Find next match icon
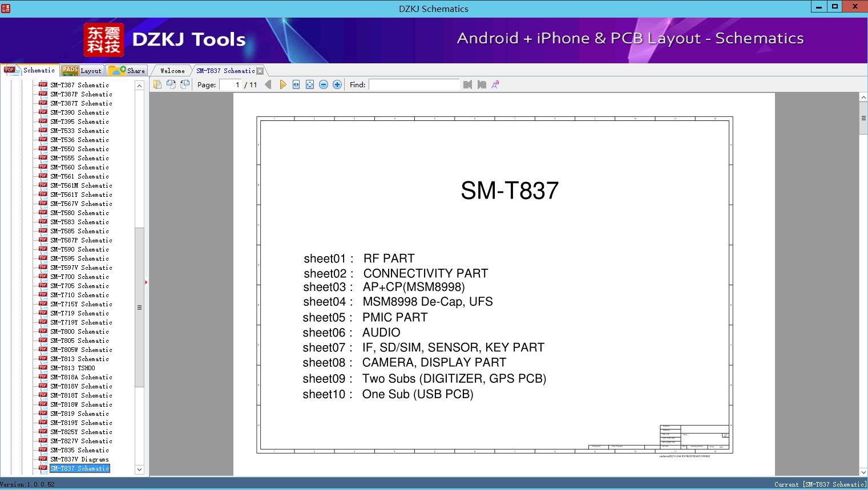Image resolution: width=868 pixels, height=490 pixels. pos(482,84)
